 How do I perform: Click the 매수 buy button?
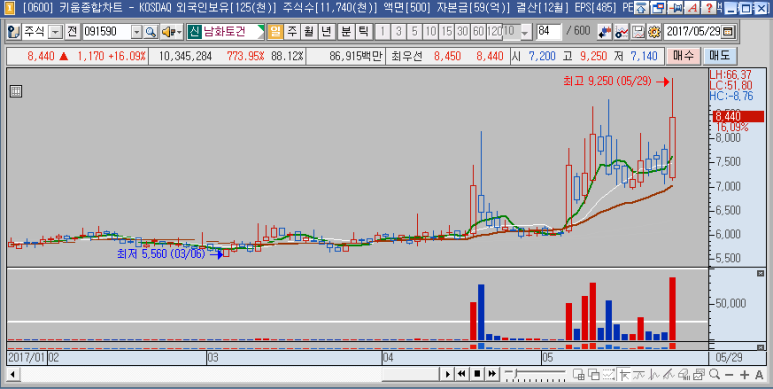[x=683, y=56]
